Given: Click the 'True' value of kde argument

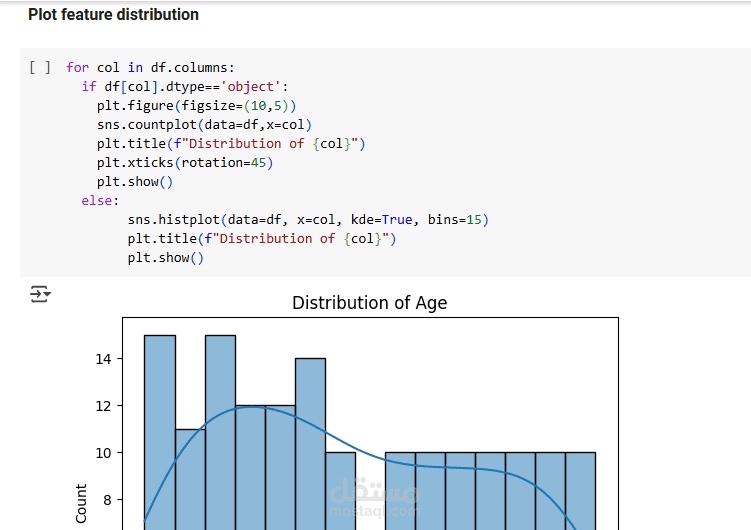Looking at the screenshot, I should 397,220.
